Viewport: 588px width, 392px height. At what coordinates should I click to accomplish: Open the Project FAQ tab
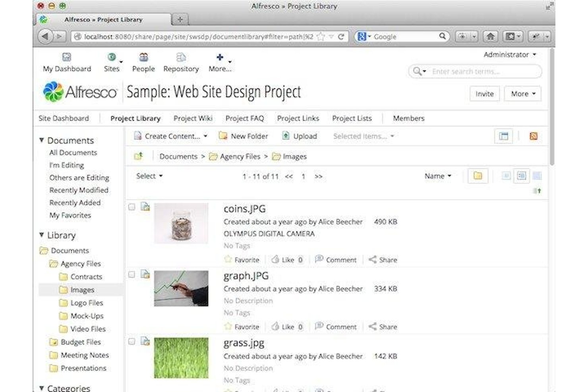click(x=245, y=118)
